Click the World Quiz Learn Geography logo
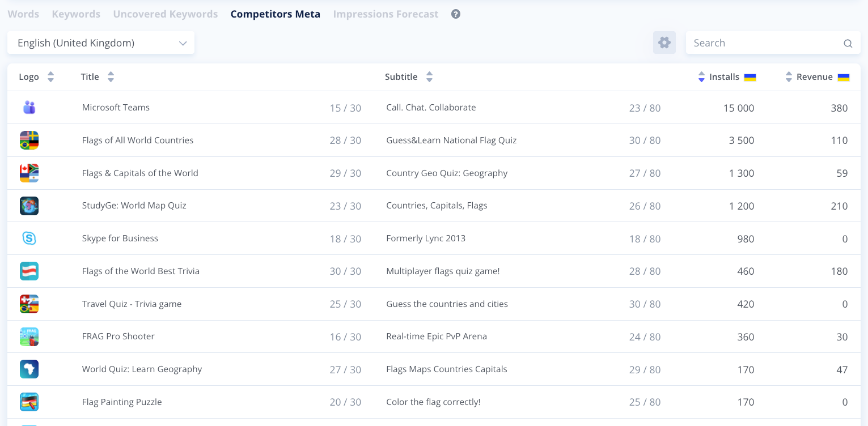The width and height of the screenshot is (868, 426). point(29,369)
